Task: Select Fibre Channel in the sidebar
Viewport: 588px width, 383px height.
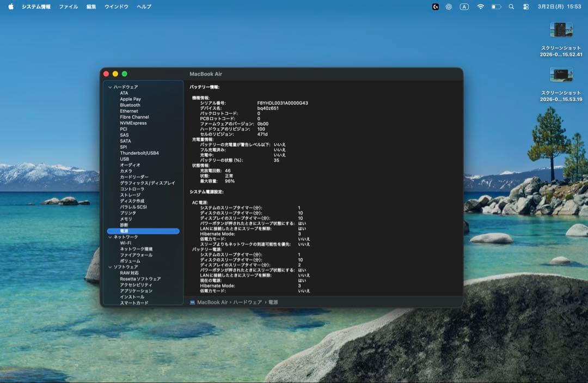Action: click(x=134, y=117)
